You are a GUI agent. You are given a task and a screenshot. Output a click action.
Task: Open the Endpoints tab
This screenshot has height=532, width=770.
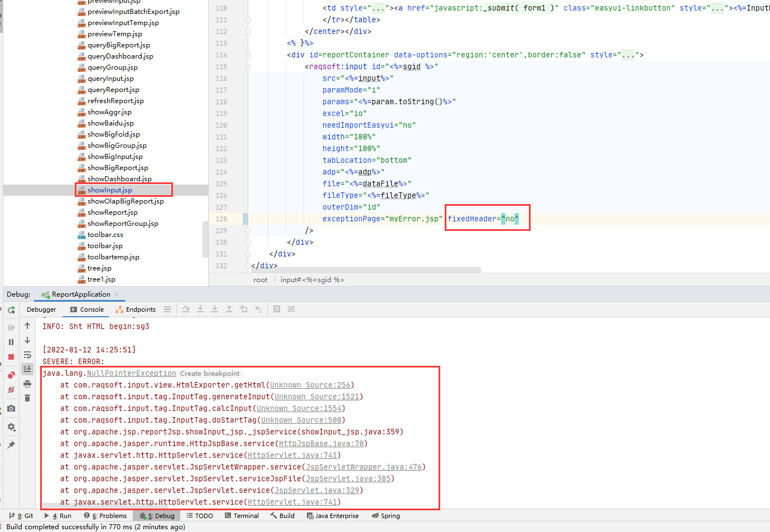[x=136, y=309]
